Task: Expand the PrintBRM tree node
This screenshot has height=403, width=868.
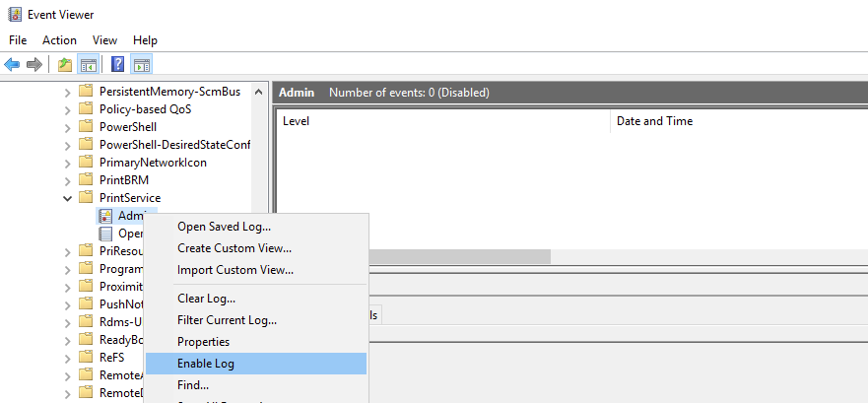Action: pyautogui.click(x=67, y=180)
